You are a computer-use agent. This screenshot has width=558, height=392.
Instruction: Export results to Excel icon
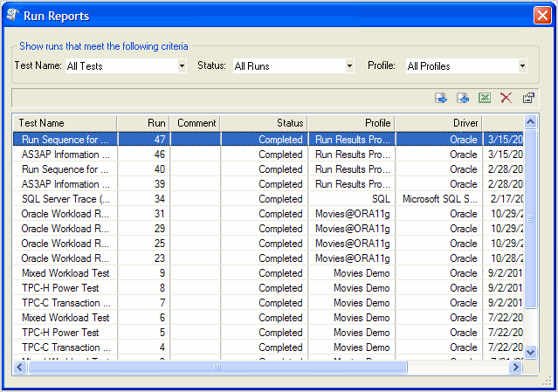pos(485,98)
